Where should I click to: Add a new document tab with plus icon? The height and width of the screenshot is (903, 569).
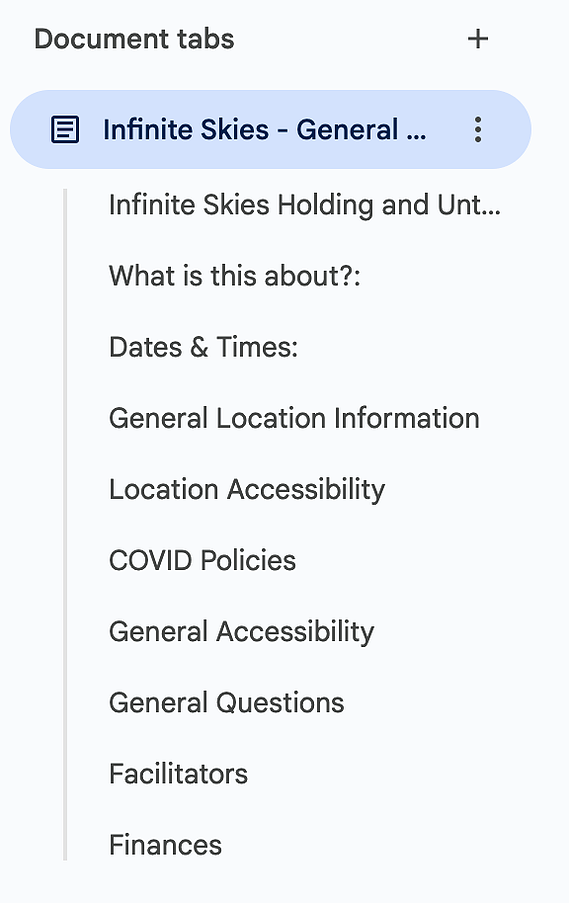click(477, 39)
